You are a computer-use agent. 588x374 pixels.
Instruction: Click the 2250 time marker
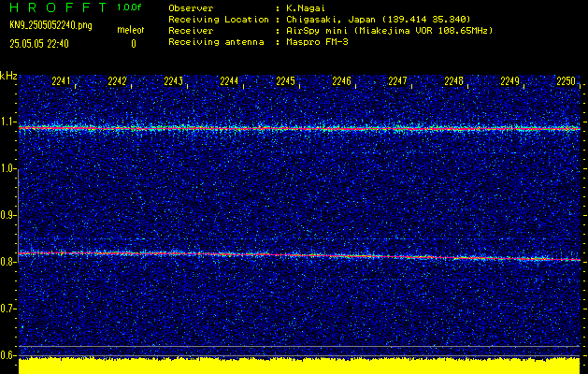[566, 81]
